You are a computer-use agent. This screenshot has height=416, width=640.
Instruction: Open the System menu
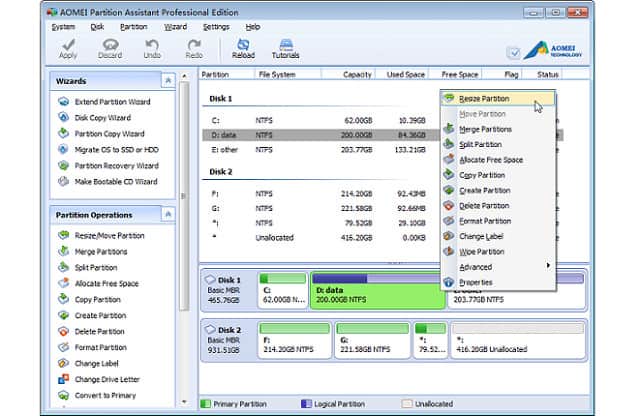[63, 27]
